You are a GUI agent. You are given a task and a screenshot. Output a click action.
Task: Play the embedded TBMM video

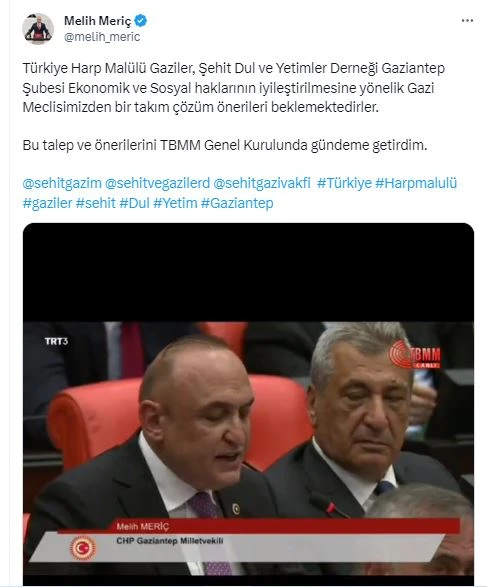click(x=248, y=404)
